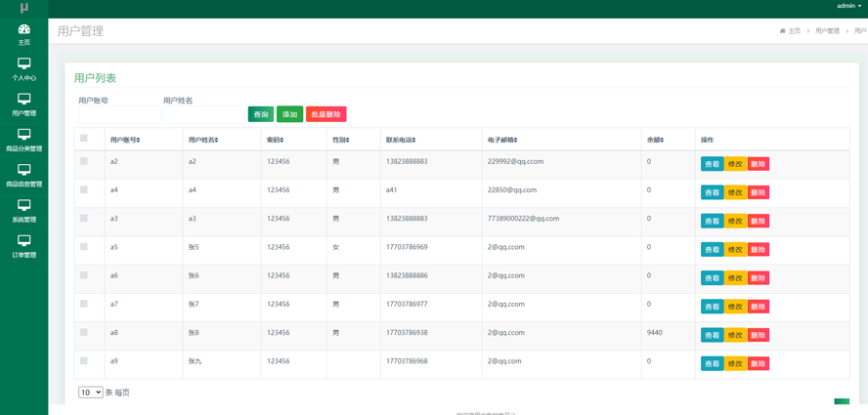The height and width of the screenshot is (415, 868).
Task: Open 系统管理 in the sidebar
Action: [x=23, y=211]
